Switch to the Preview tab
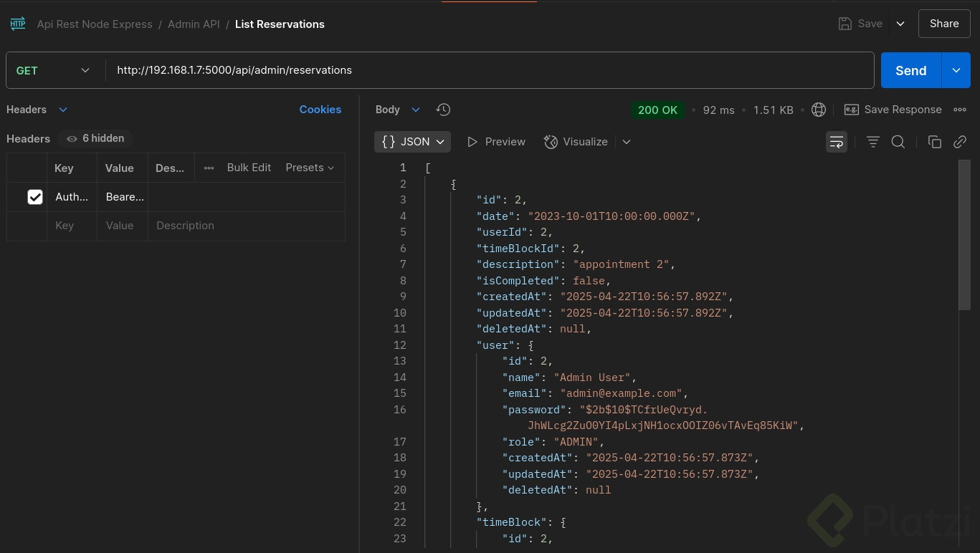Screen dimensions: 980x553 [x=496, y=142]
